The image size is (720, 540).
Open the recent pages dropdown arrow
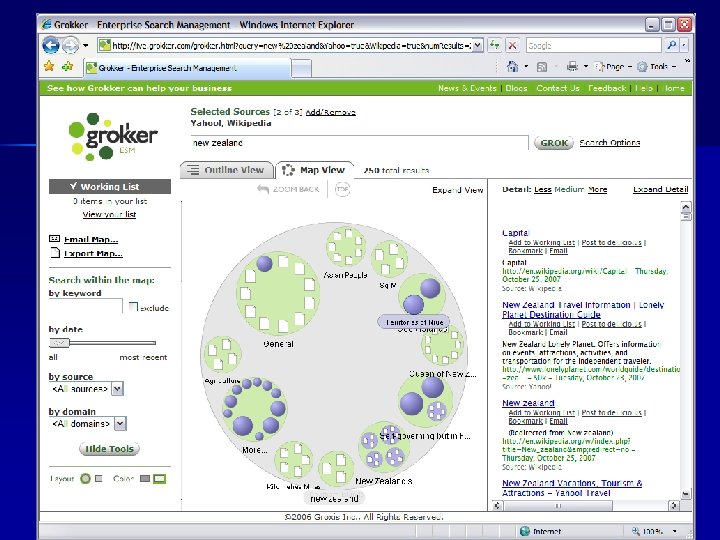[x=85, y=45]
